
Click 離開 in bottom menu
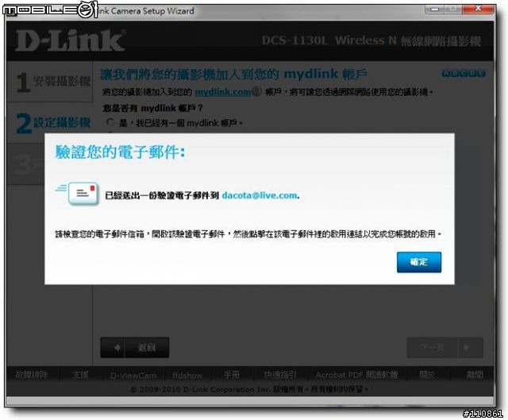tap(475, 375)
